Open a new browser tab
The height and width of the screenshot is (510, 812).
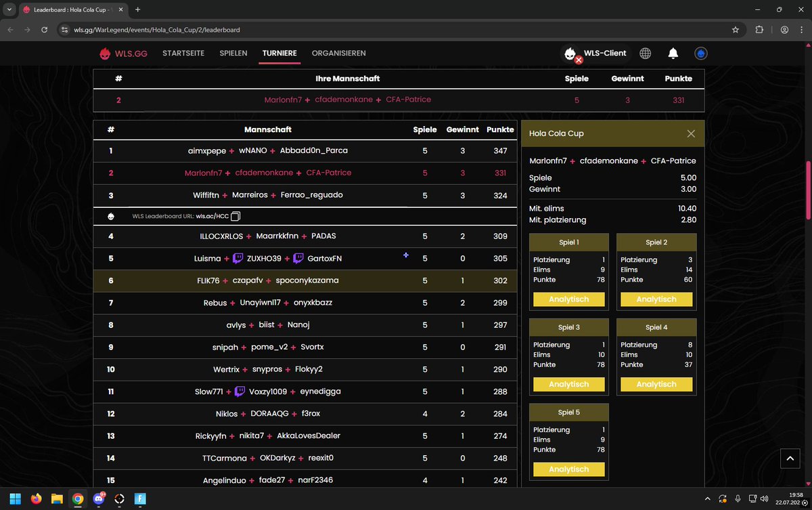138,9
